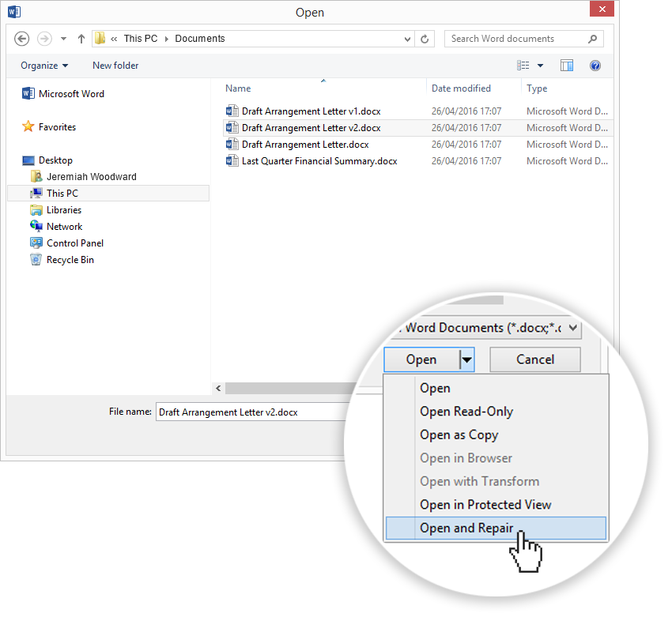
Task: Open the Help icon
Action: (595, 66)
